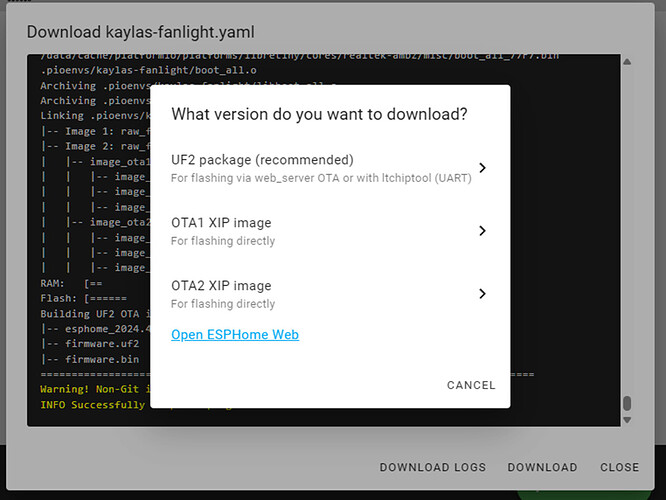666x500 pixels.
Task: Click 'For flashing via web_server OTA' description text
Action: (x=321, y=178)
